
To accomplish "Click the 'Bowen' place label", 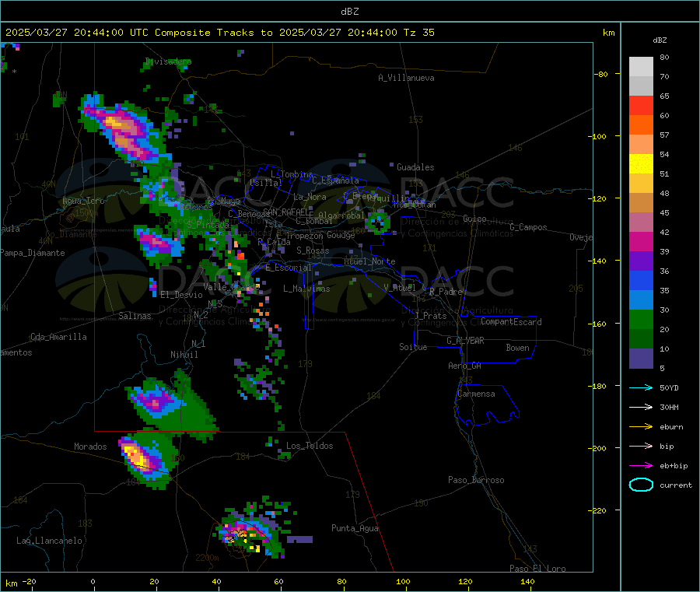I will pyautogui.click(x=517, y=348).
